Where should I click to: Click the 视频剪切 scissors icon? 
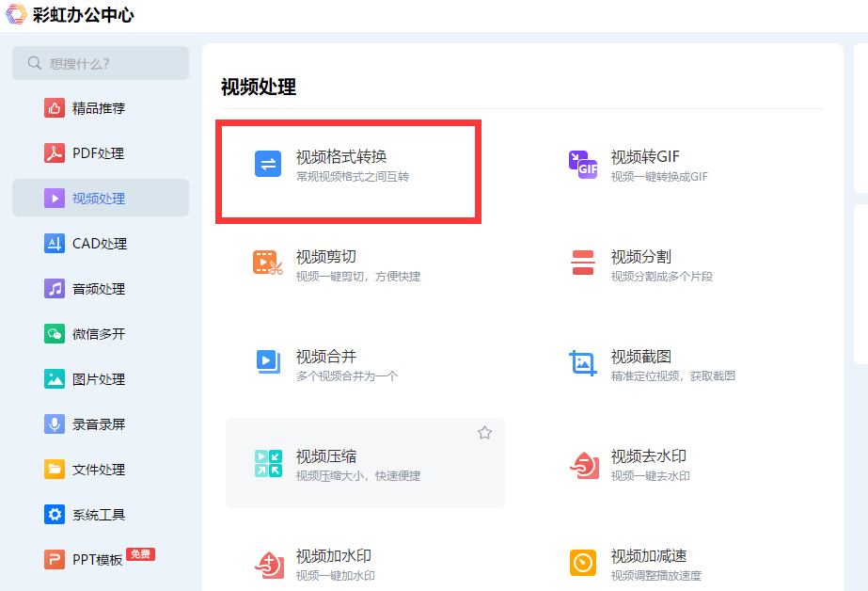268,263
